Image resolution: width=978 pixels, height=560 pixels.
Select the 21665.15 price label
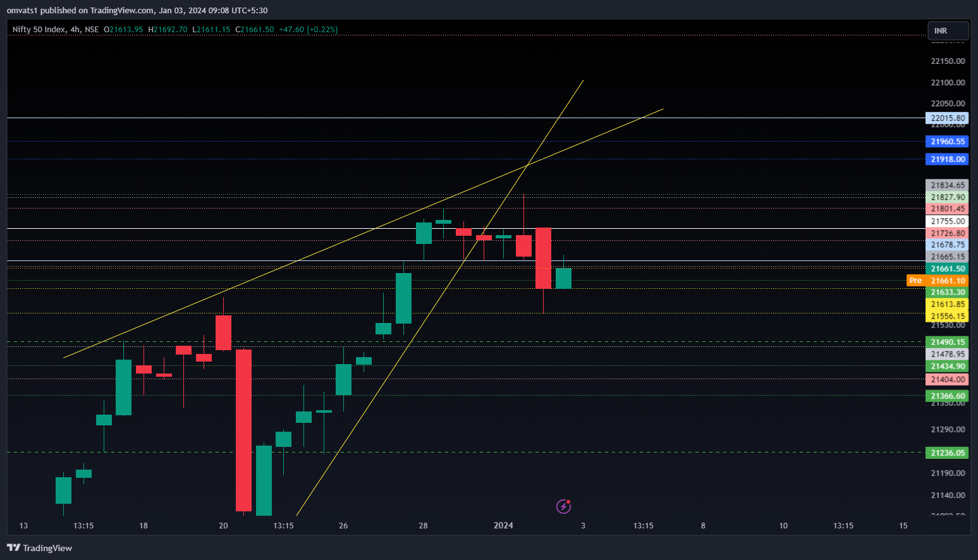tap(947, 257)
